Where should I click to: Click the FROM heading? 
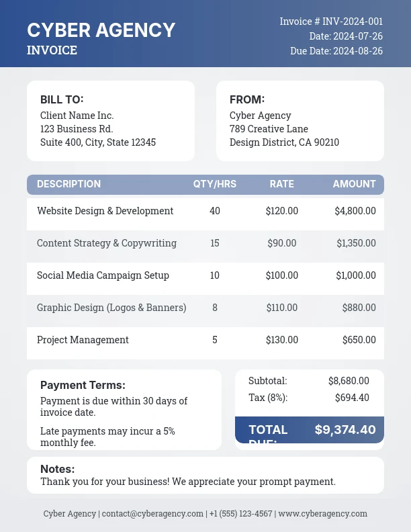click(247, 99)
